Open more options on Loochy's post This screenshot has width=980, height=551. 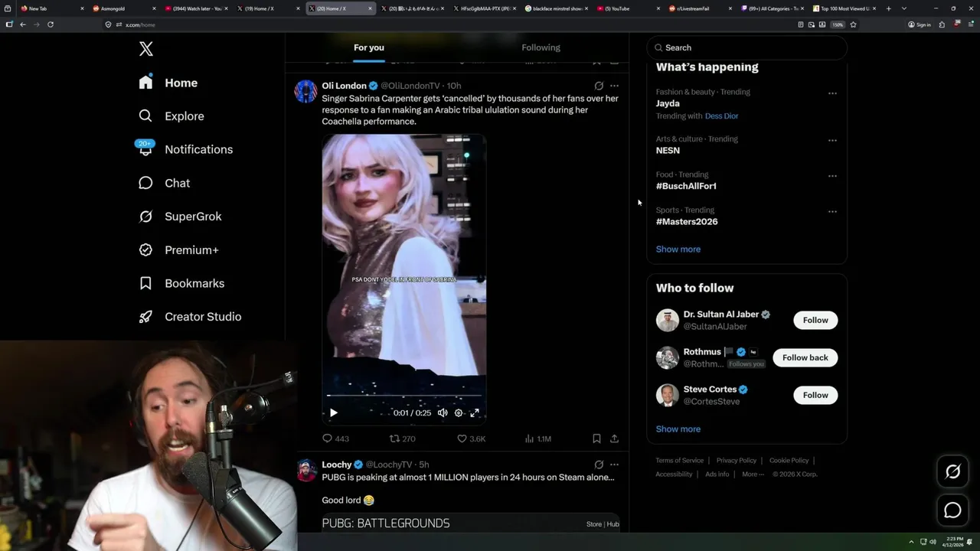(x=614, y=465)
